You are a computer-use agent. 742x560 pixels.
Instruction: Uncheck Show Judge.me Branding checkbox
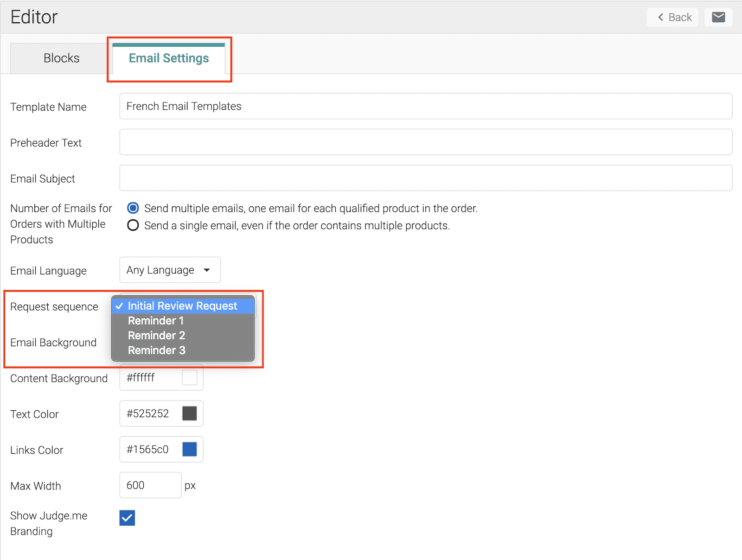tap(127, 518)
